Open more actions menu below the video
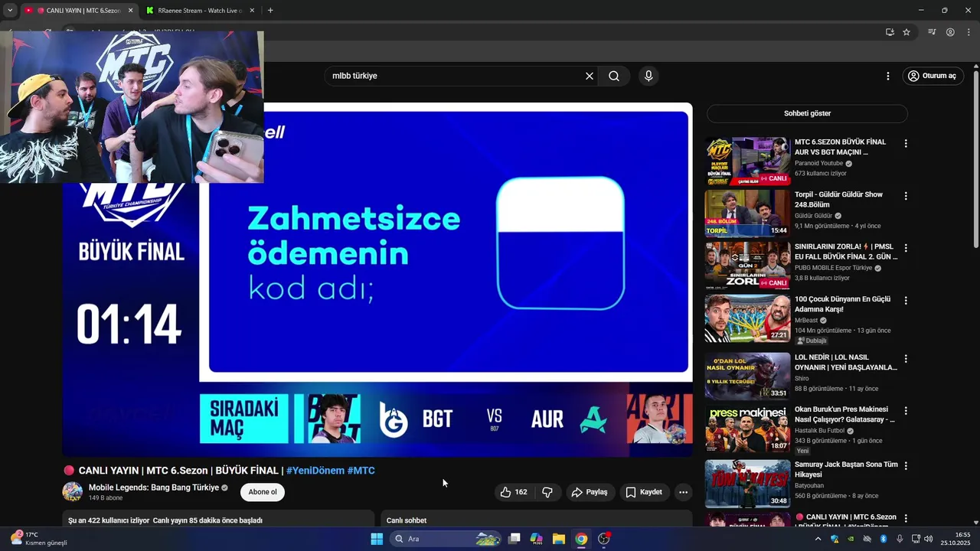This screenshot has width=980, height=551. (x=684, y=492)
